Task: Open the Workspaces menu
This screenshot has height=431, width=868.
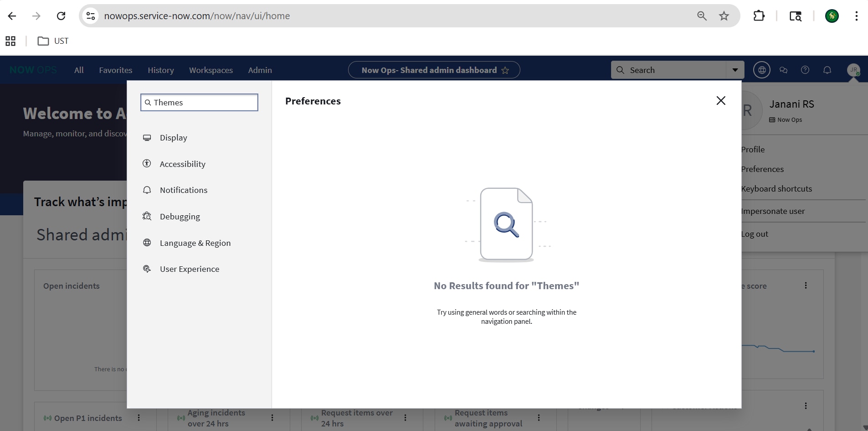Action: click(x=211, y=70)
